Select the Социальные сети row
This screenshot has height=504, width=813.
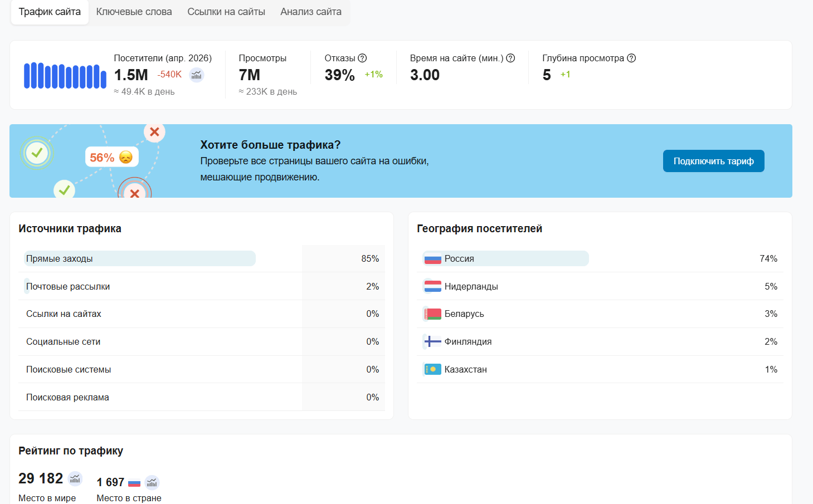[202, 342]
